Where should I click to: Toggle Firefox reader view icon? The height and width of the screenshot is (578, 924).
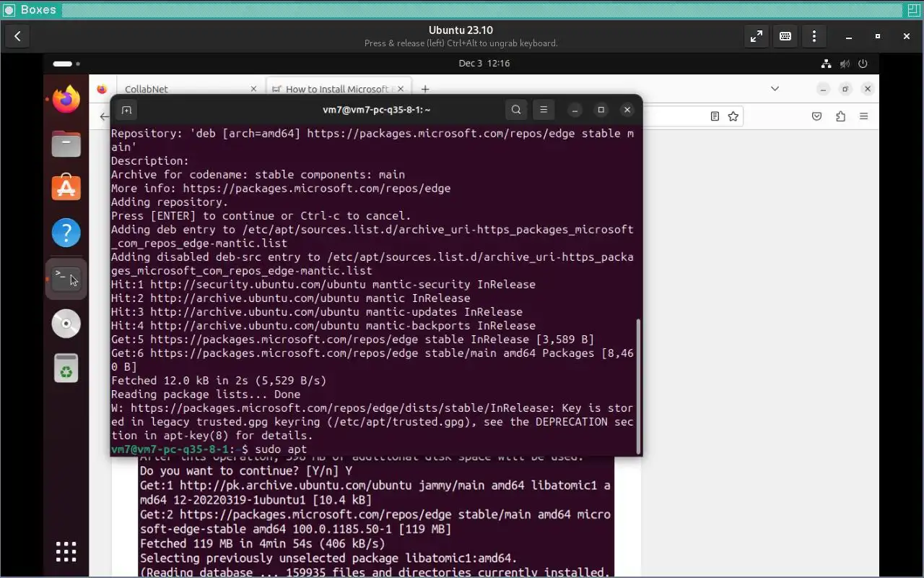pyautogui.click(x=715, y=116)
